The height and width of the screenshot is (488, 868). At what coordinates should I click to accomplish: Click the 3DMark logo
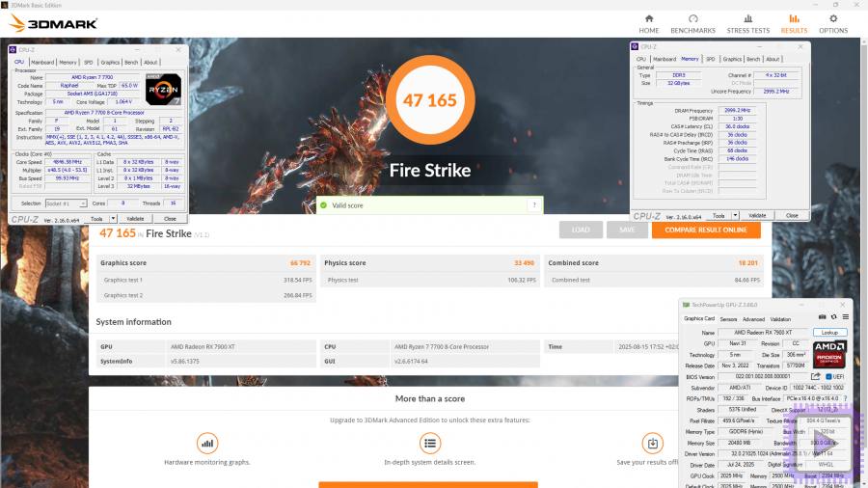[x=54, y=23]
